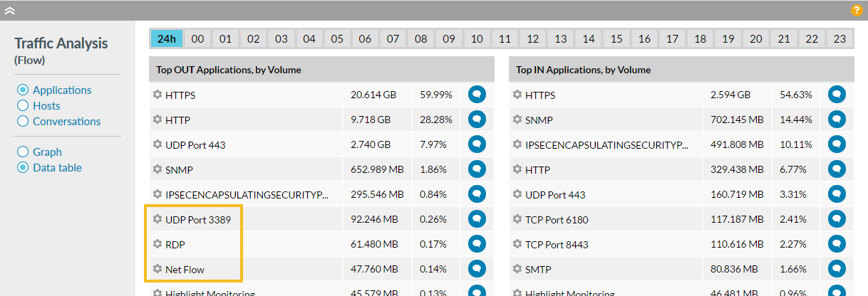Image resolution: width=868 pixels, height=296 pixels.
Task: Click the orange help question mark icon
Action: point(857,11)
